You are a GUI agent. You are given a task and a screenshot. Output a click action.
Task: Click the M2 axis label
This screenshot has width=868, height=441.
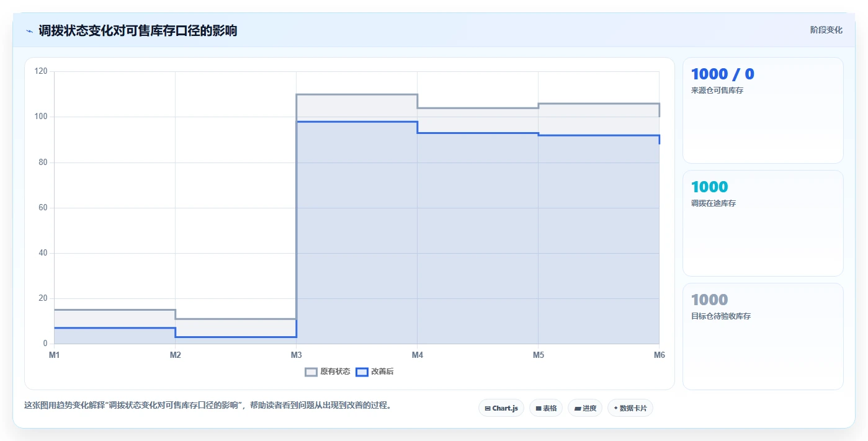point(176,355)
